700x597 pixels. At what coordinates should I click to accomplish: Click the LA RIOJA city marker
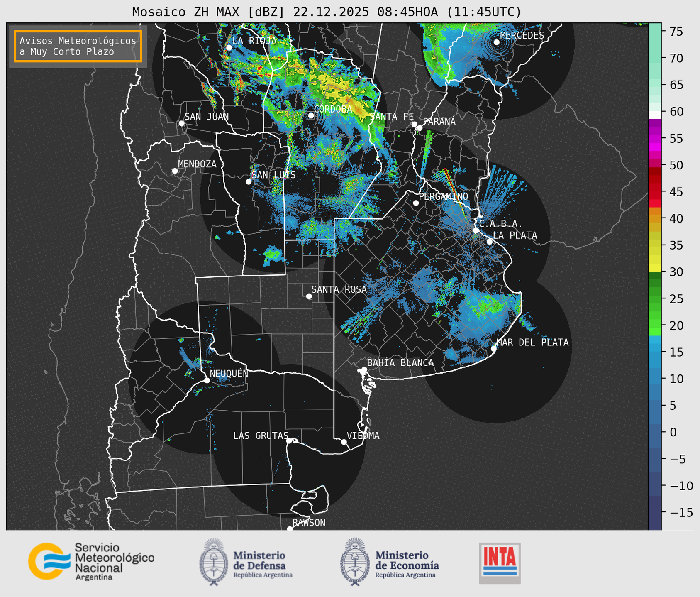[229, 48]
